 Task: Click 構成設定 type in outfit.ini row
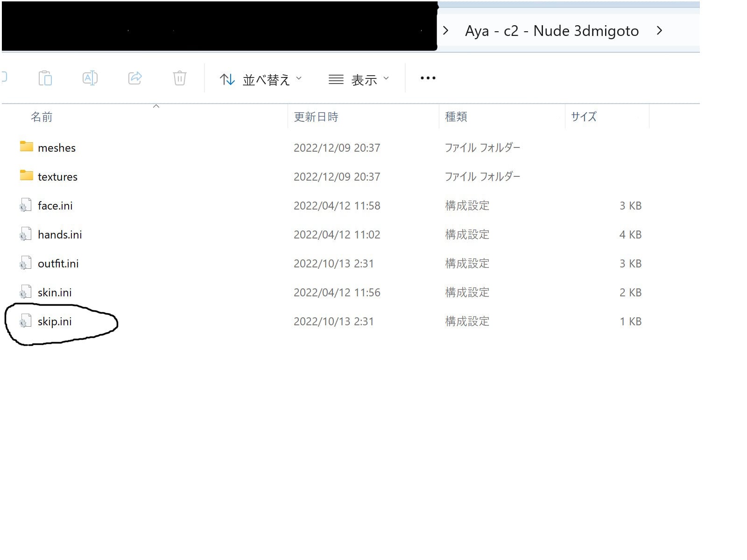[467, 264]
